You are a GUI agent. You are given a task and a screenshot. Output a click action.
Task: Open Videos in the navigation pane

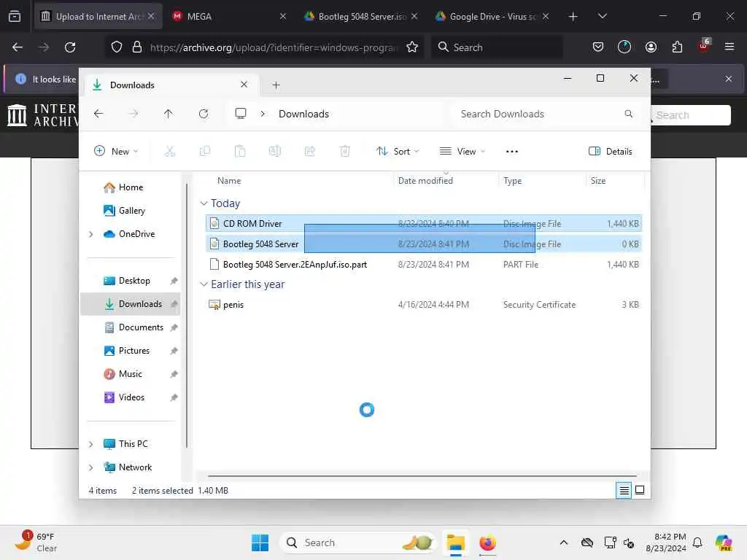click(x=131, y=397)
